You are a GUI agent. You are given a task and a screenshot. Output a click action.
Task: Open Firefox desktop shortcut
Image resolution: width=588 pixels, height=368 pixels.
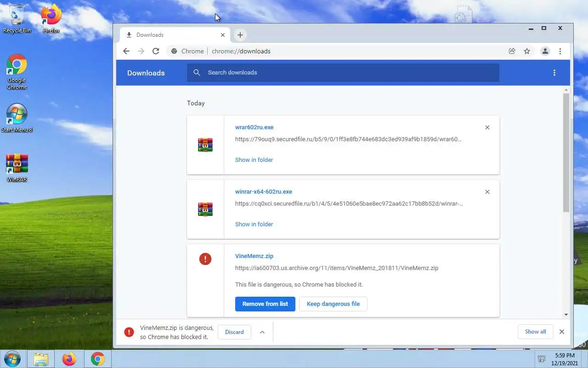pos(51,18)
